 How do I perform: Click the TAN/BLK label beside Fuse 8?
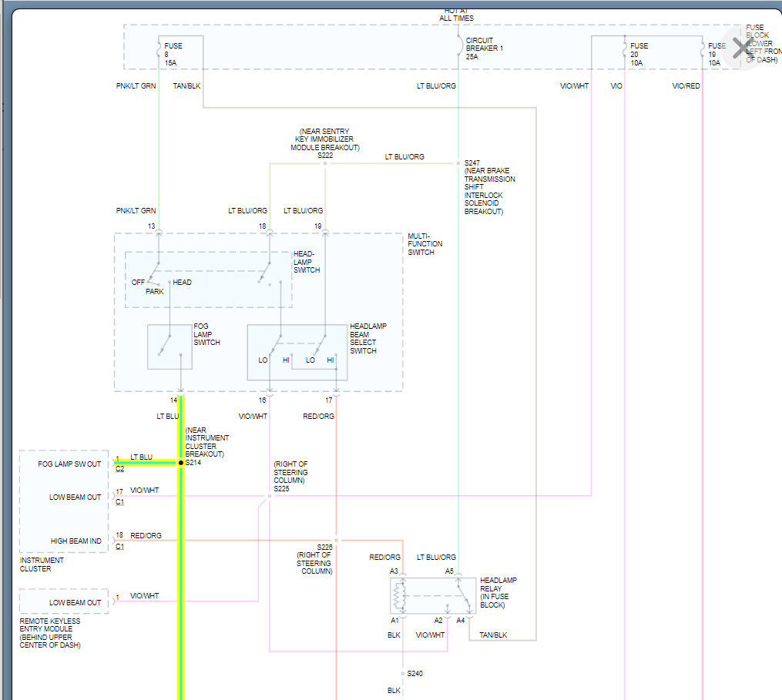[x=186, y=86]
